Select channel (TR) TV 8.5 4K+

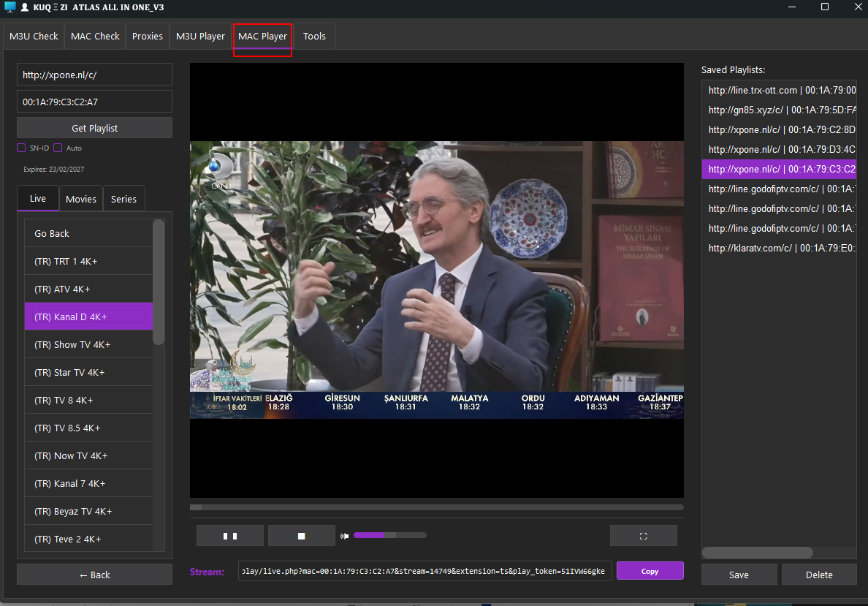pyautogui.click(x=88, y=428)
